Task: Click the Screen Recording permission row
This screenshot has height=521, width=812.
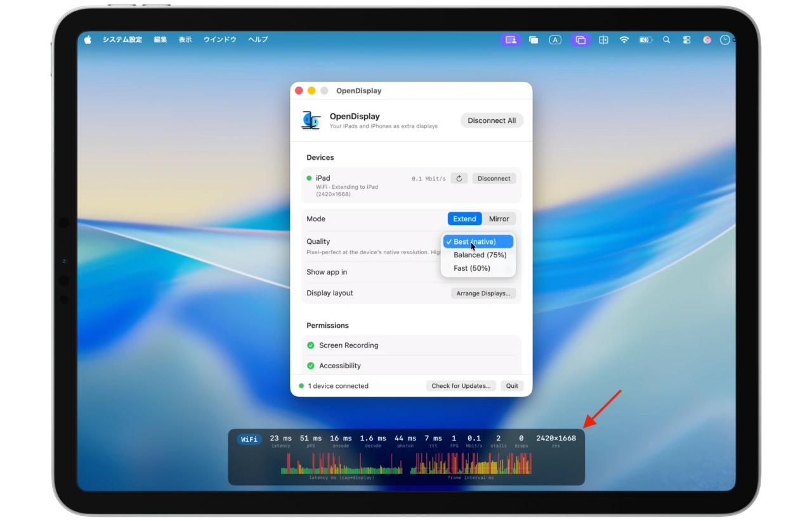Action: click(x=411, y=345)
